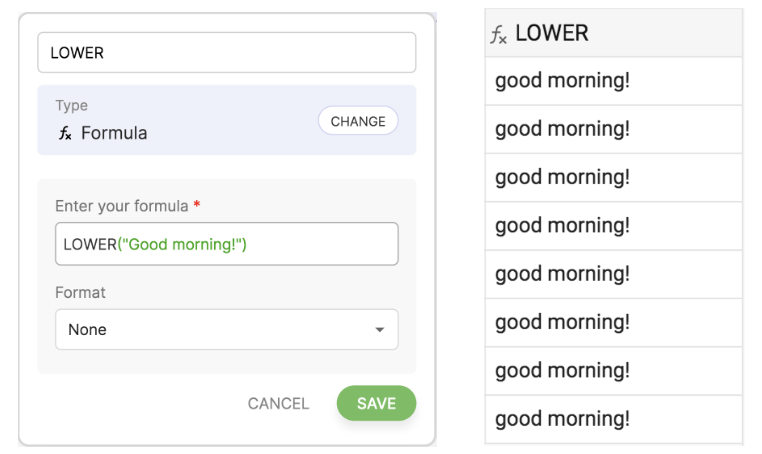762x454 pixels.
Task: Click the Formula type label text
Action: (114, 133)
